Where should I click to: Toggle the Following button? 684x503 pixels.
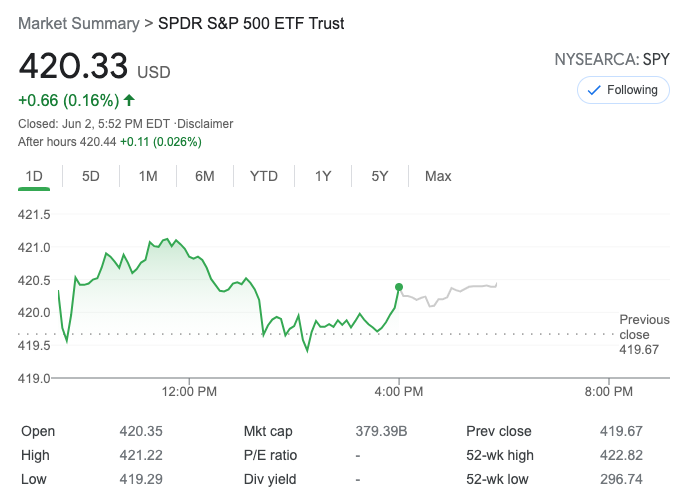pos(622,90)
